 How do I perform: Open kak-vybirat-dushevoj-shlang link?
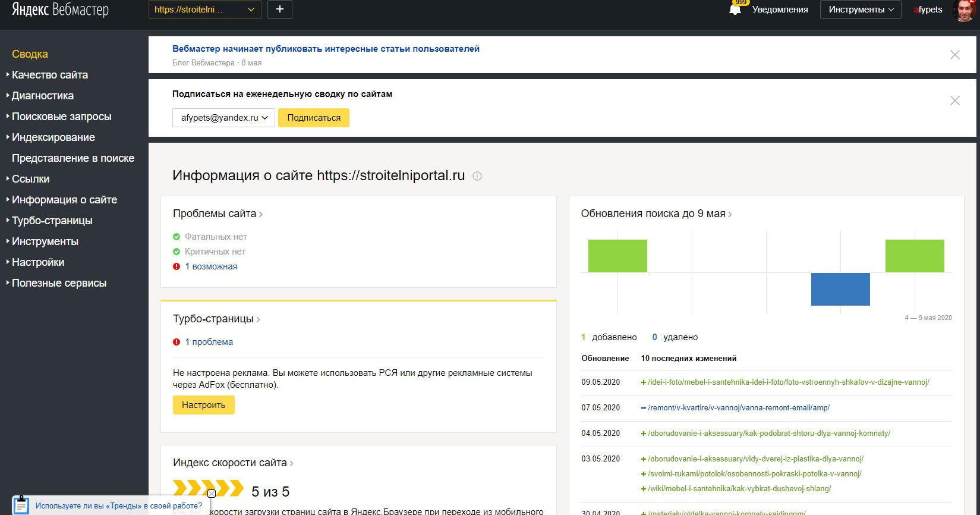point(739,489)
